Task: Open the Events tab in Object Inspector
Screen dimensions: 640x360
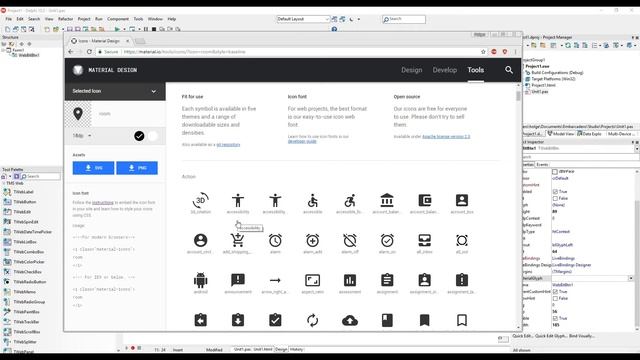Action: click(x=542, y=164)
